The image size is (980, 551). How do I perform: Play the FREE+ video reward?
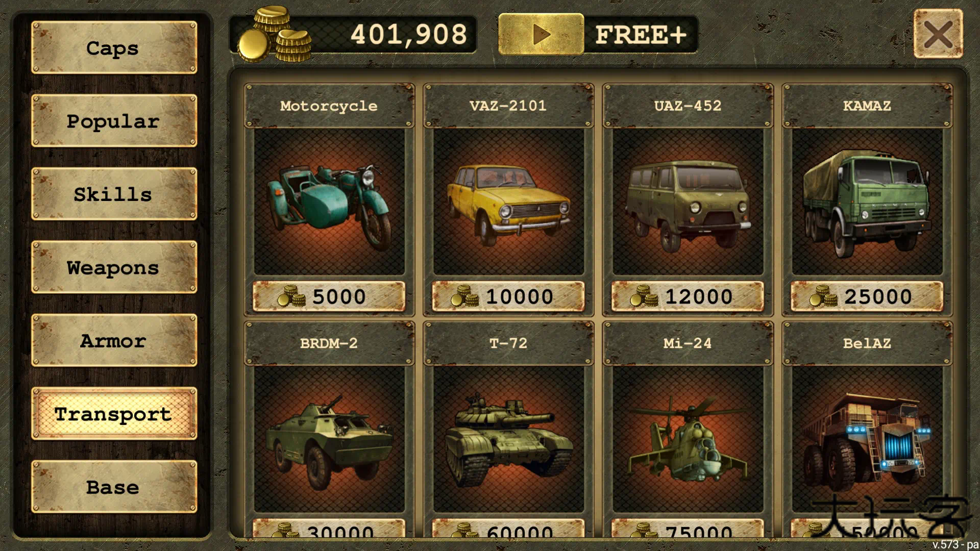tap(541, 34)
